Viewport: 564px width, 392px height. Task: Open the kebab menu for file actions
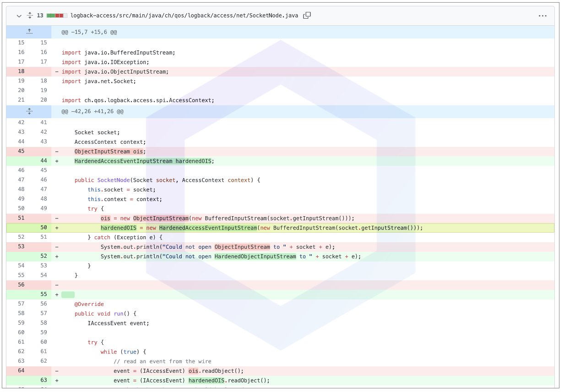pos(542,16)
